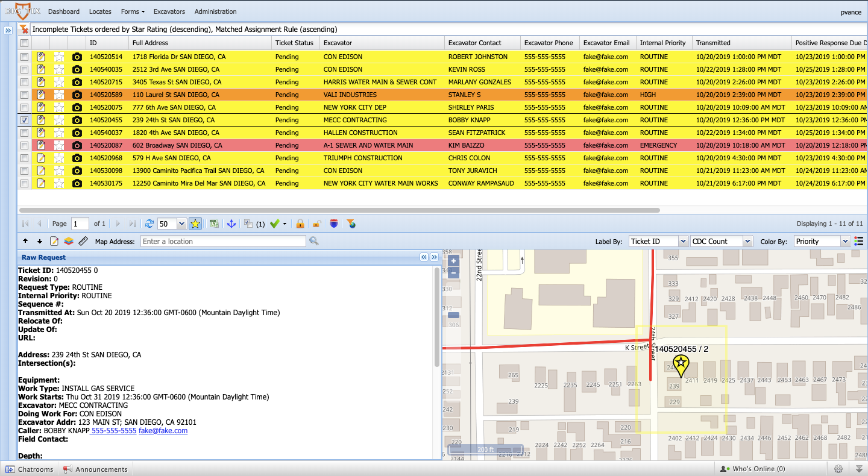
Task: Open the Administration menu
Action: pos(215,11)
